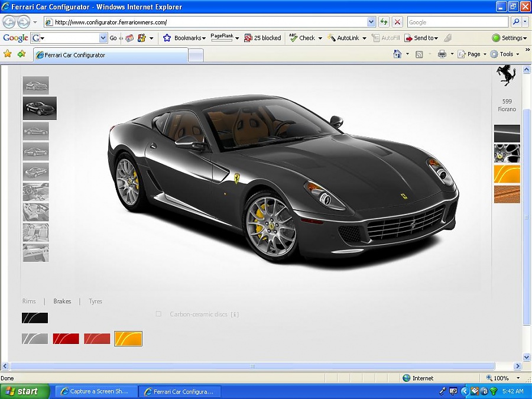Click the highlighter pen icon on Google toolbar
The image size is (532, 399).
tap(448, 38)
